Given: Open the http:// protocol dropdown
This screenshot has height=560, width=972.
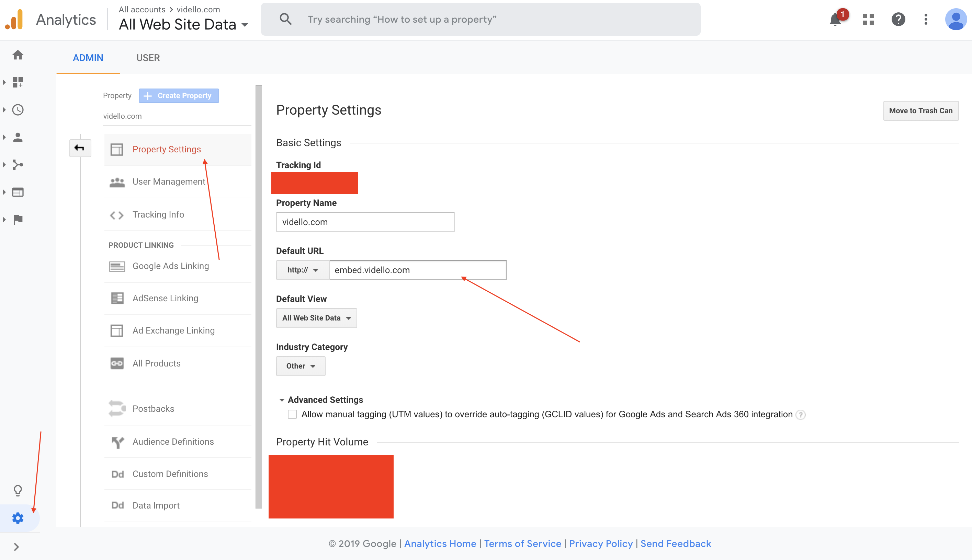Looking at the screenshot, I should [x=303, y=270].
